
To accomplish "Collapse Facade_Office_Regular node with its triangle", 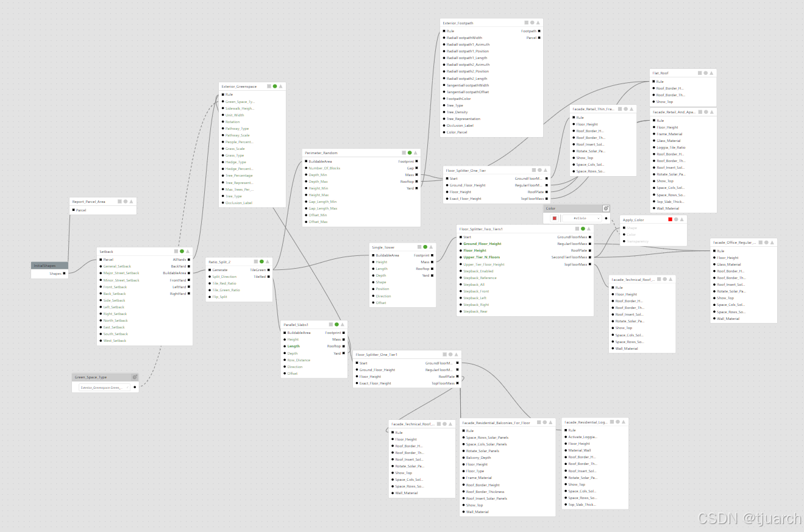I will [772, 242].
